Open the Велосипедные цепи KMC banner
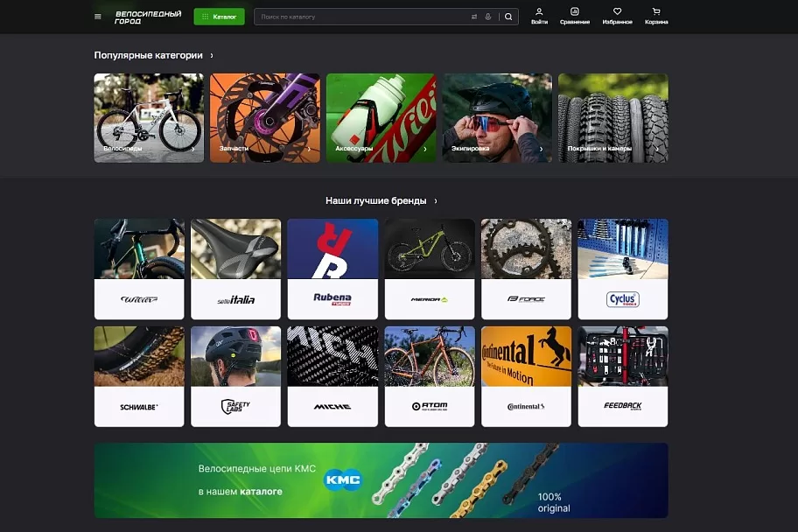 coord(381,480)
